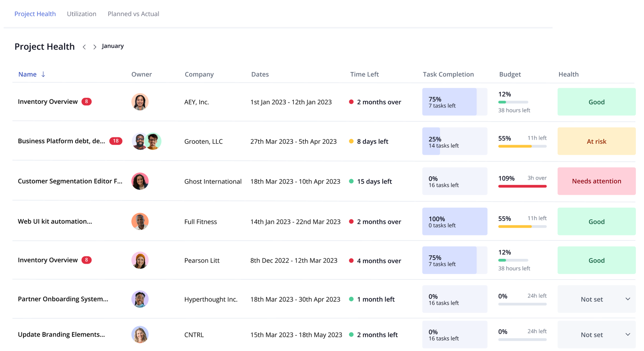Click the red 18 notification badge
644x351 pixels.
(116, 141)
